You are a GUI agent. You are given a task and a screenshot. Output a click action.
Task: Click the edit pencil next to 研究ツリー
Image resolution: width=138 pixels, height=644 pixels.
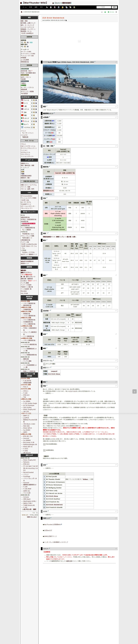pyautogui.click(x=51, y=368)
